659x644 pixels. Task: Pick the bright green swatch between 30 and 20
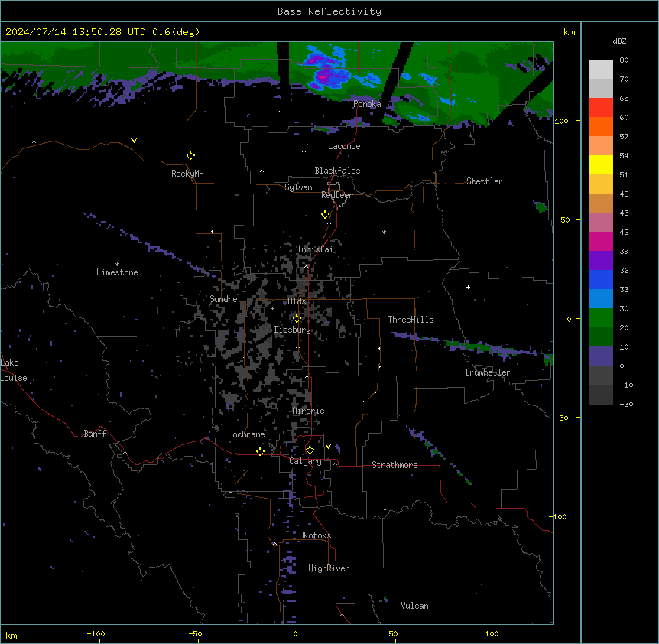601,318
